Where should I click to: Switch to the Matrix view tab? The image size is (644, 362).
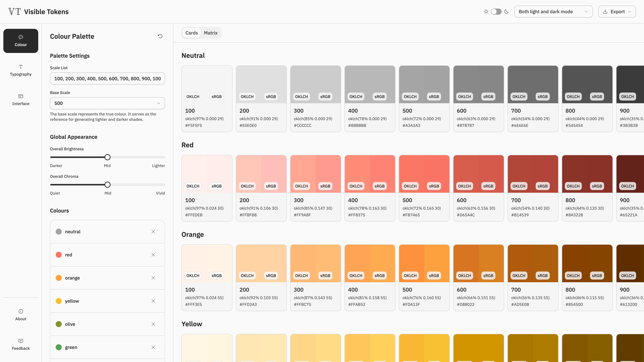211,33
